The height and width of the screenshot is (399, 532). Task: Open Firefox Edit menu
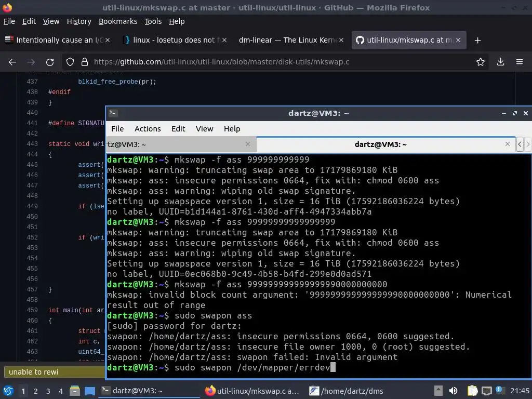click(x=29, y=21)
